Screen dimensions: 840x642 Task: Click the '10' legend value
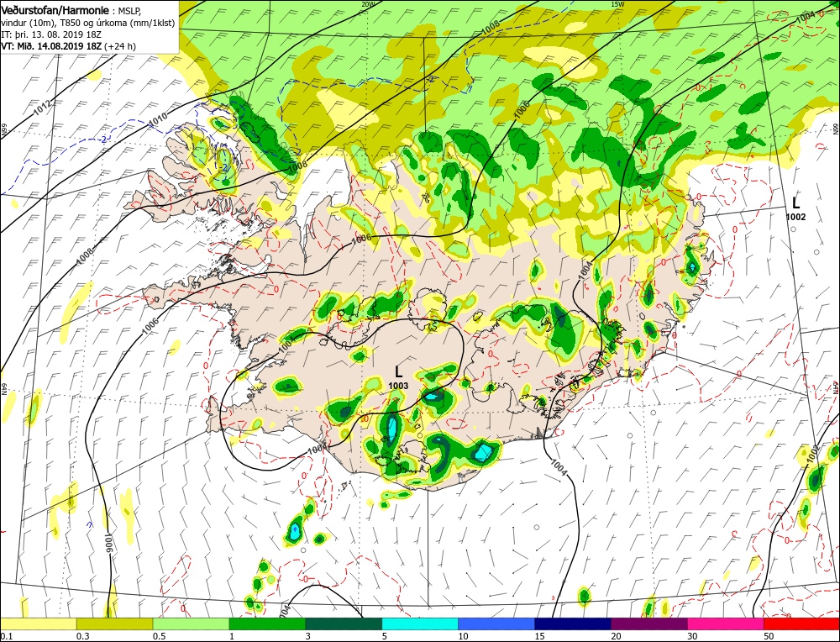(464, 635)
